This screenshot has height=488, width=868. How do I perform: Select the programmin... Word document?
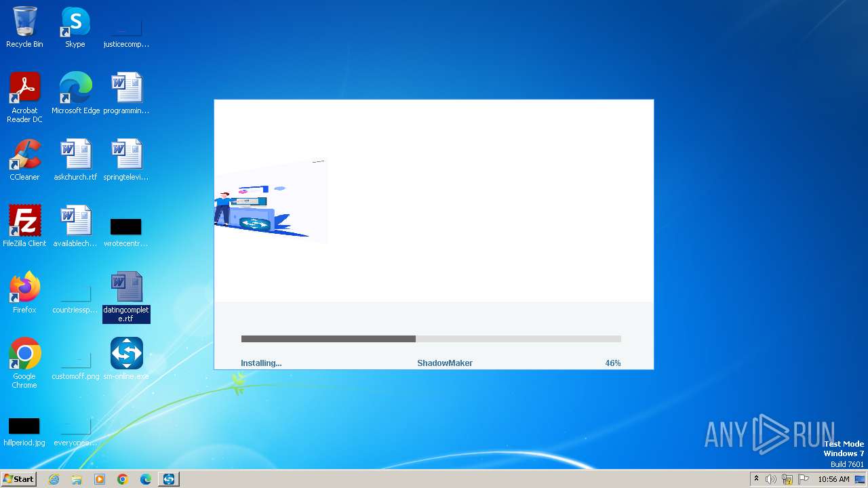pos(126,94)
